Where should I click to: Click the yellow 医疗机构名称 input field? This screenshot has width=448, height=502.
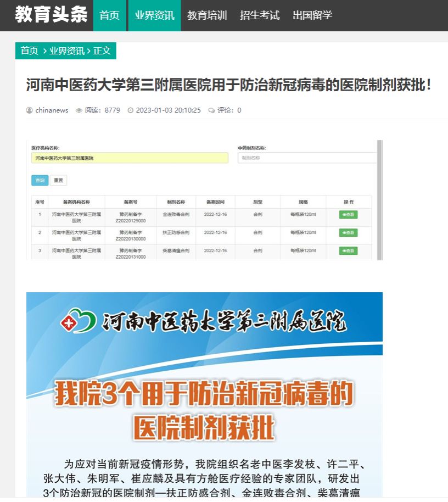pos(130,158)
